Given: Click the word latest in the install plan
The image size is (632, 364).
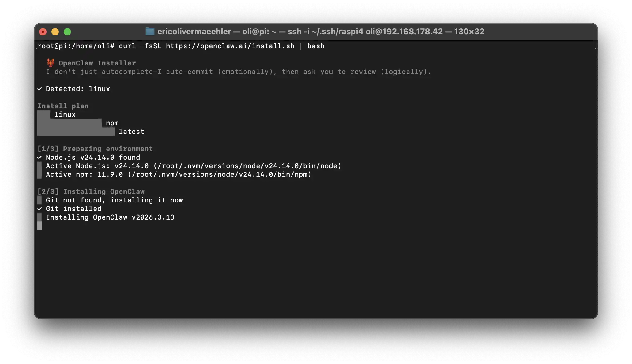Looking at the screenshot, I should pos(131,132).
